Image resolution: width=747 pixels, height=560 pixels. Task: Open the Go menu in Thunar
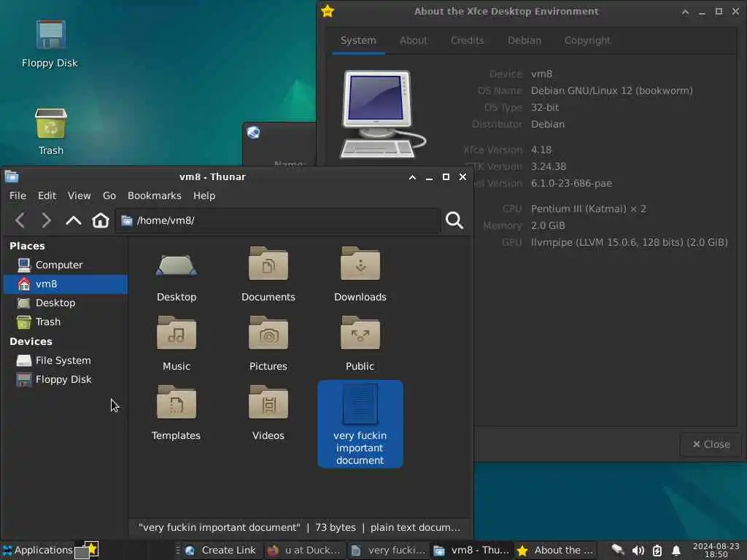pos(109,195)
